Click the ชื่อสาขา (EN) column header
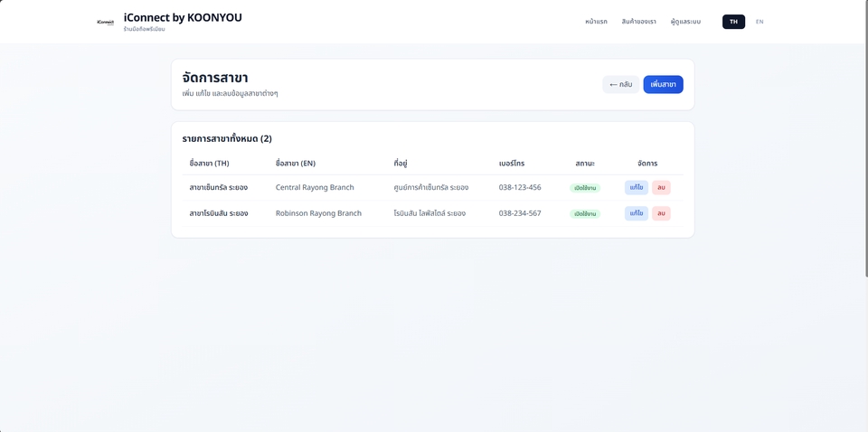The height and width of the screenshot is (432, 868). [x=296, y=164]
